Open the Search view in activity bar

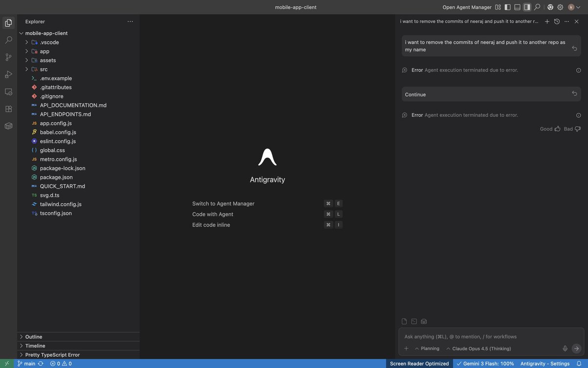8,40
